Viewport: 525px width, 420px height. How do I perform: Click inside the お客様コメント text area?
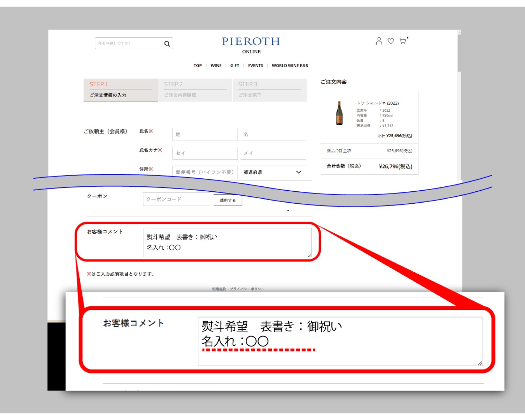tap(227, 242)
